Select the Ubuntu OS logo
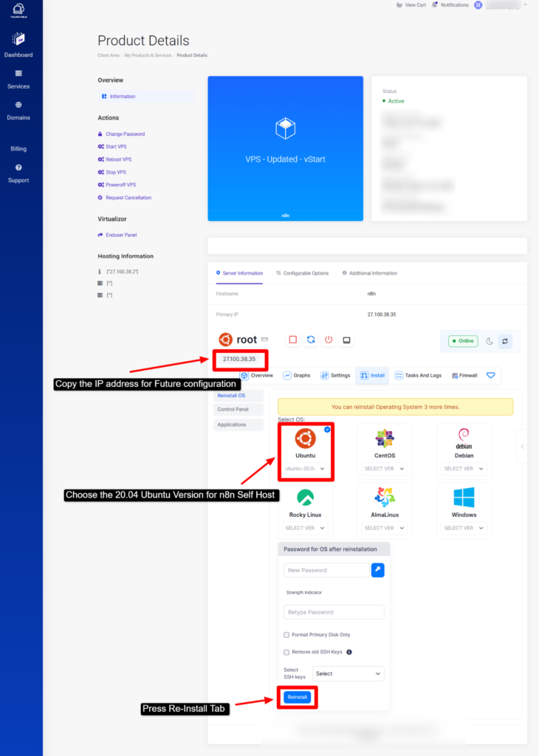This screenshot has width=539, height=756. (305, 439)
